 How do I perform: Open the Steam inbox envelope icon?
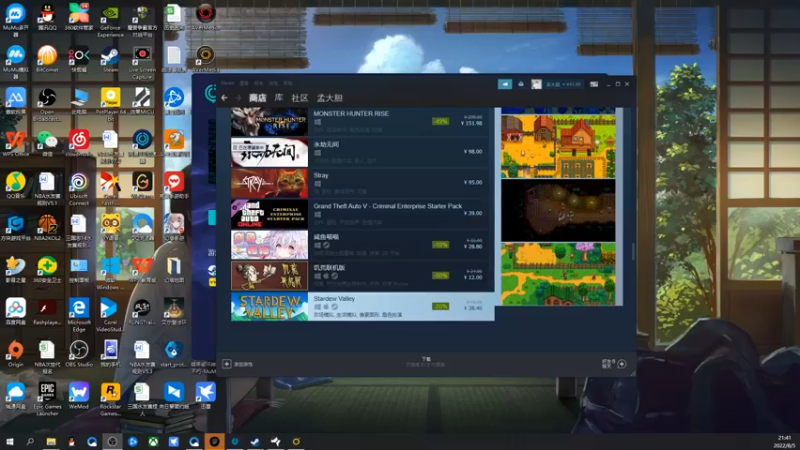(x=521, y=84)
